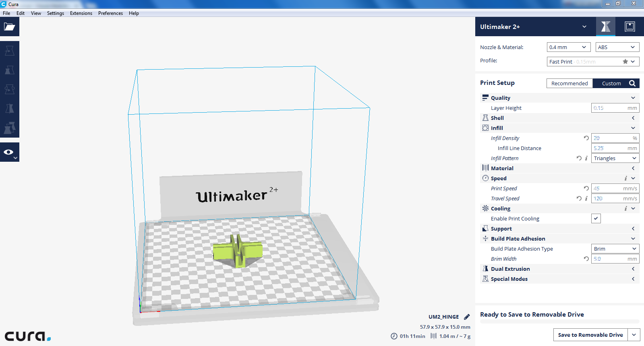This screenshot has height=346, width=644.
Task: Expand the Material settings category
Action: (560, 168)
